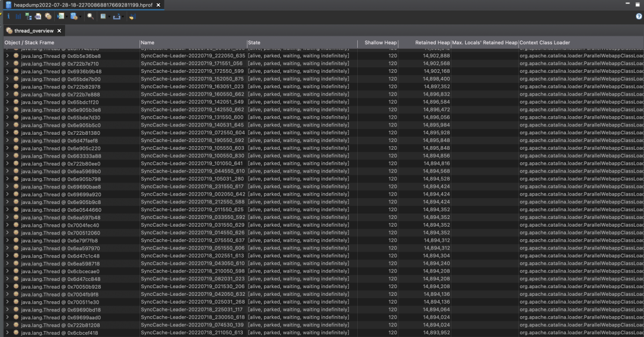Sort by Object / Stack Frame column header
Screen dimensions: 644x337
pyautogui.click(x=72, y=43)
